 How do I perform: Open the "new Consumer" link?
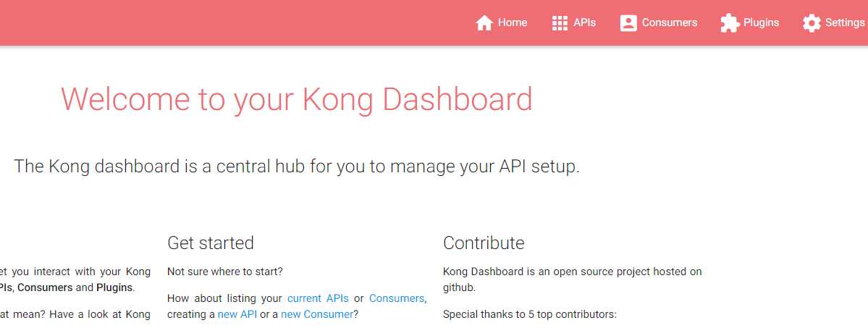(316, 314)
